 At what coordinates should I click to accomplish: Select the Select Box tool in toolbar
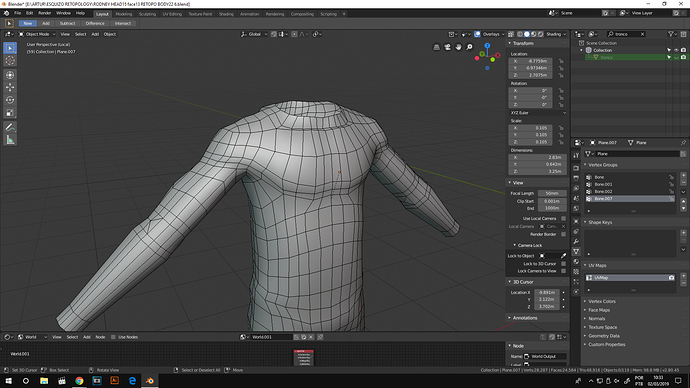(x=10, y=48)
